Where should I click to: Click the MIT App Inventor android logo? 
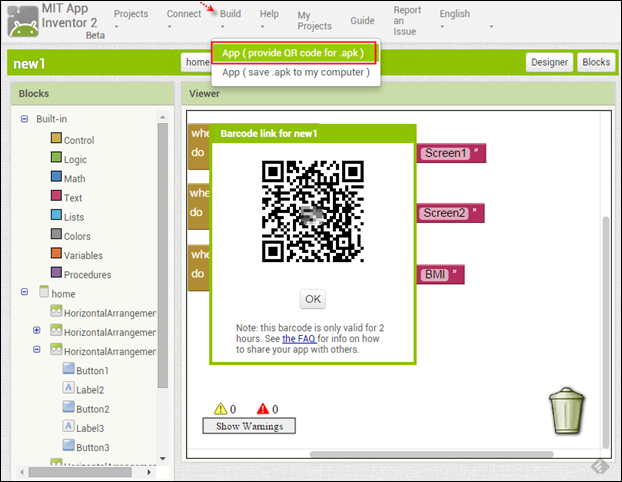[x=23, y=21]
